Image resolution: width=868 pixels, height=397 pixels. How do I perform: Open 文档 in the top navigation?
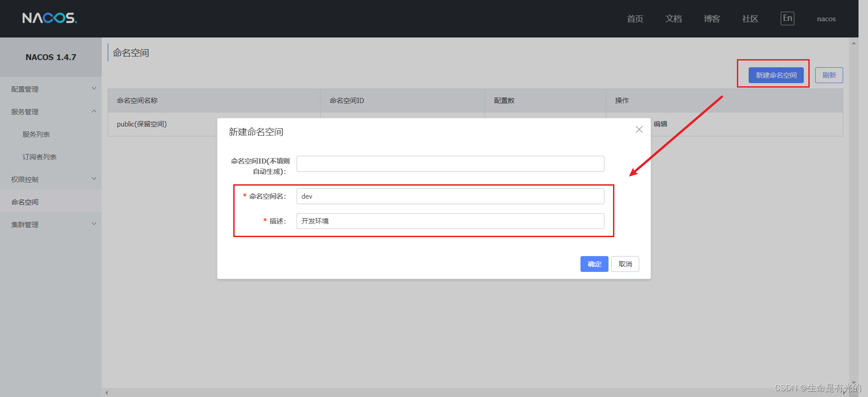(x=674, y=19)
